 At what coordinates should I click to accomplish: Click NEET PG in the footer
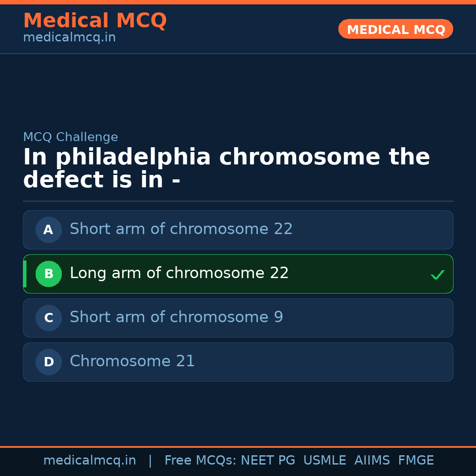pos(268,461)
